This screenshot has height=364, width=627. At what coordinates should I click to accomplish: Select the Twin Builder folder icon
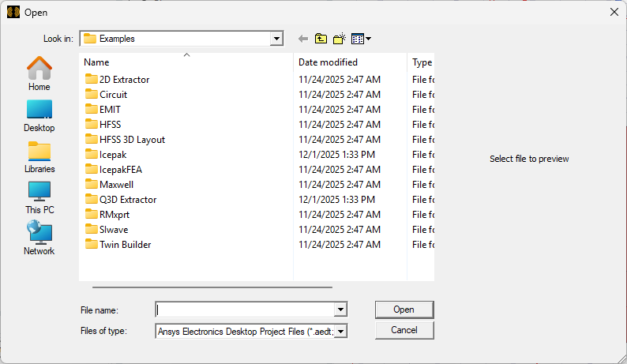click(x=91, y=245)
